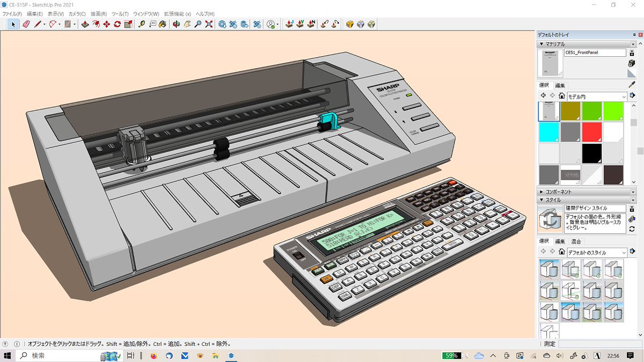Viewport: 644px width, 362px height.
Task: Select the Eraser tool in the toolbar
Action: (x=25, y=24)
